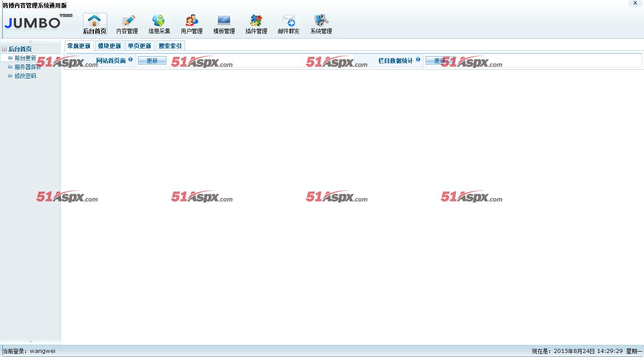Click the 将博内容管理系统通用版 title text
The width and height of the screenshot is (644, 357).
(35, 5)
